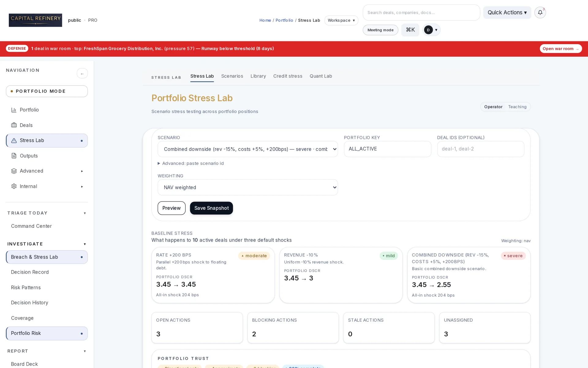Screen dimensions: 588x368
Task: Click the Deal IDs optional field
Action: 481,149
